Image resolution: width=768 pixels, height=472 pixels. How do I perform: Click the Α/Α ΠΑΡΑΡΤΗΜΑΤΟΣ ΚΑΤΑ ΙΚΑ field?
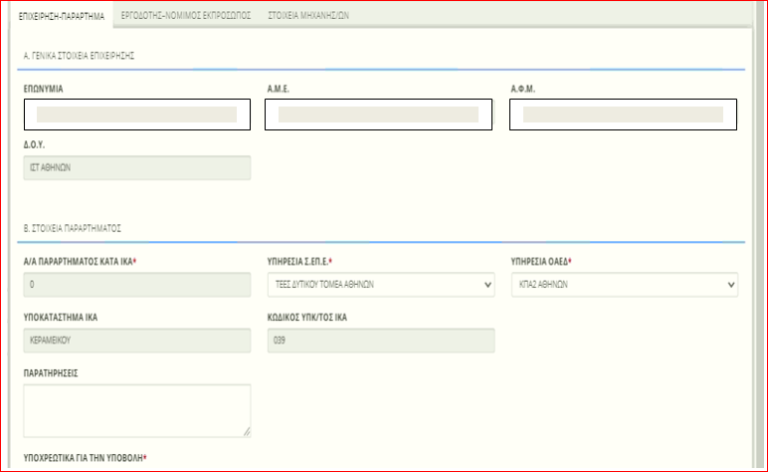137,284
